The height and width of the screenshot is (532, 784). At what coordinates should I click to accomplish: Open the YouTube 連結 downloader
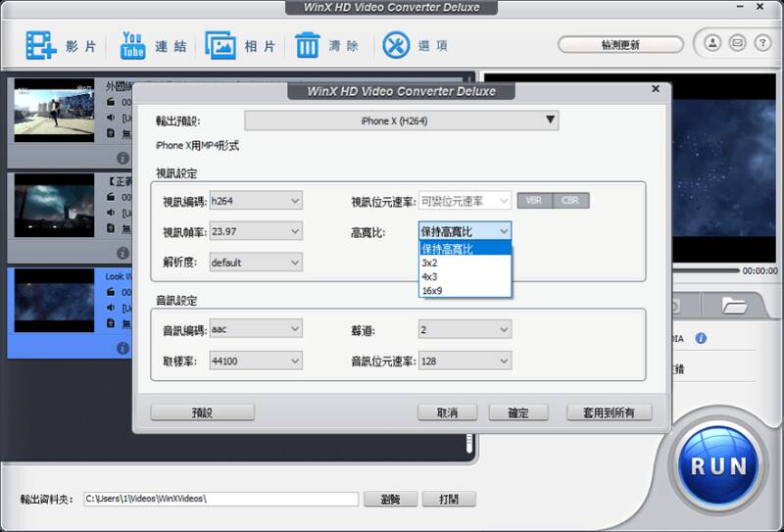tap(133, 45)
